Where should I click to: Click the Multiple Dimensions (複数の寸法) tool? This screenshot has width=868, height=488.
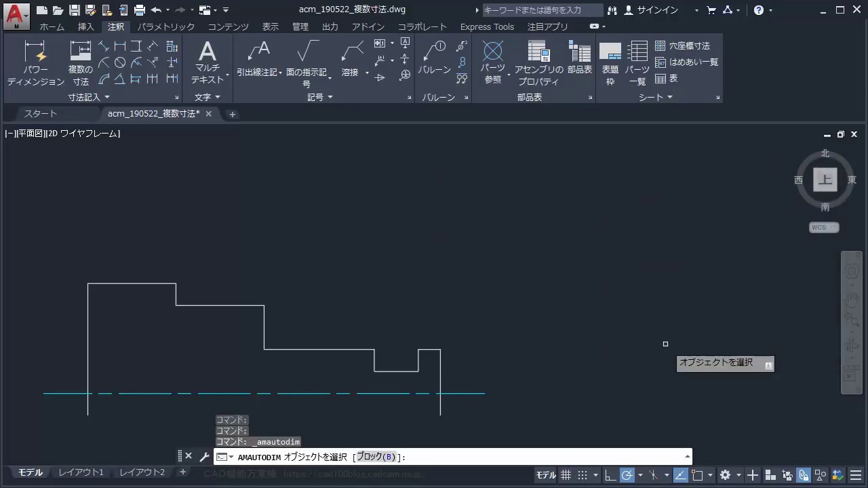[81, 63]
